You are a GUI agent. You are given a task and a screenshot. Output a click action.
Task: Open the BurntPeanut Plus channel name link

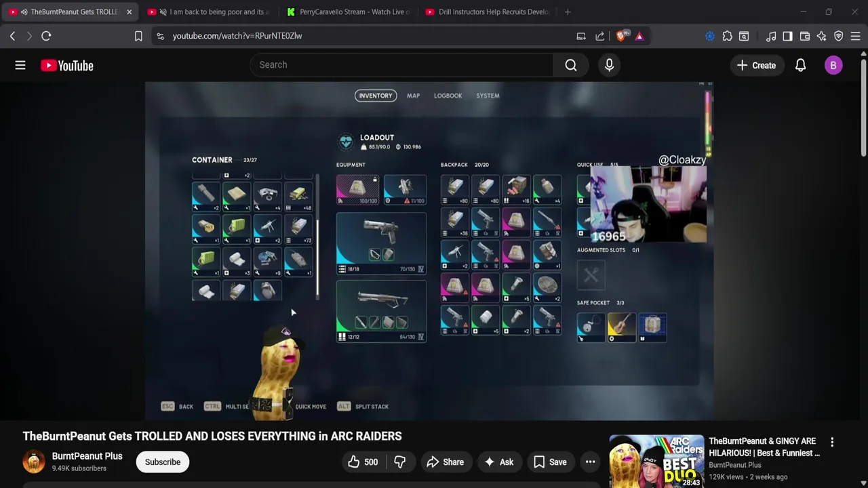click(87, 456)
